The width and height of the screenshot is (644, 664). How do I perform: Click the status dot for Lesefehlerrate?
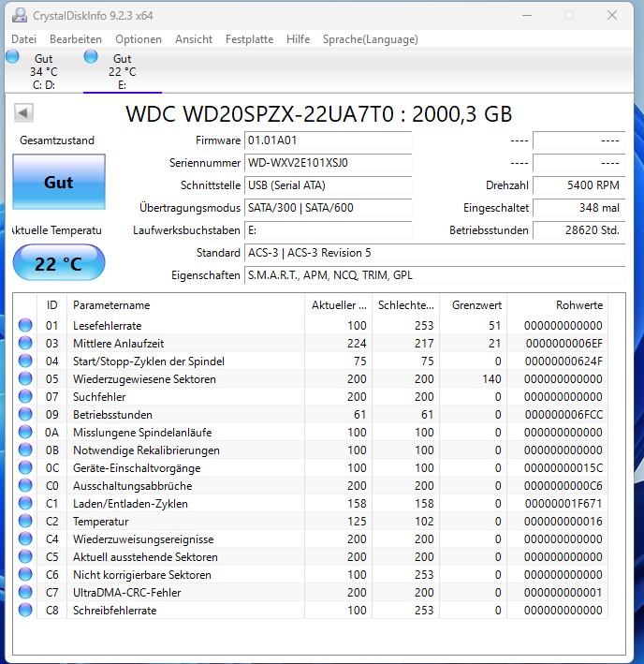(25, 325)
